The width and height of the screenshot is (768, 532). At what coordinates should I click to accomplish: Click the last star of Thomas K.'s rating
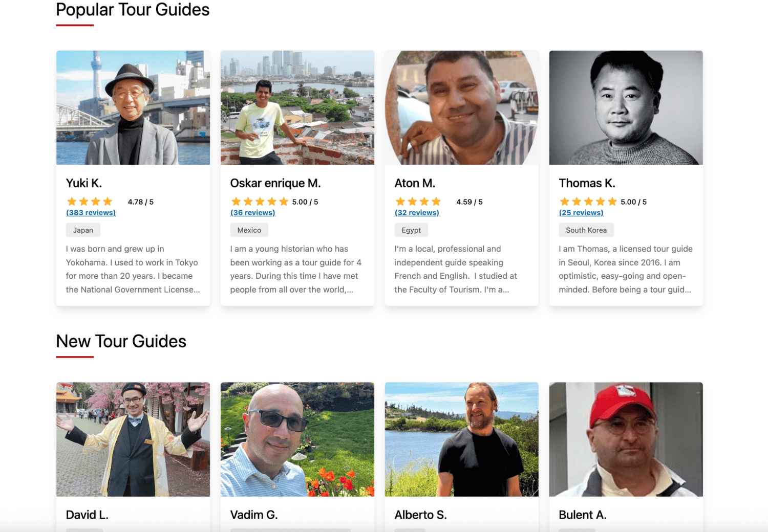[x=611, y=202]
